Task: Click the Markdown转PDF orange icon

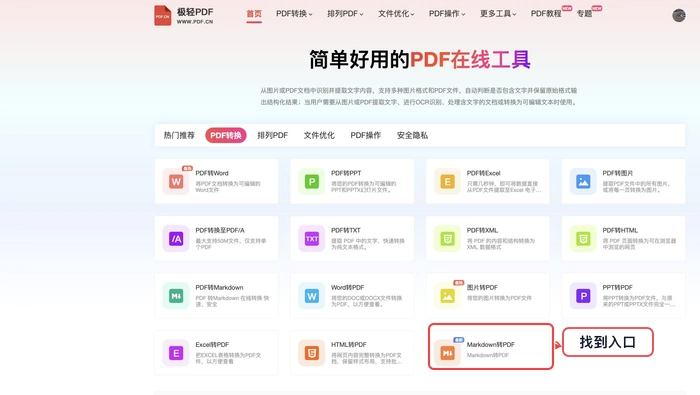Action: tap(447, 353)
